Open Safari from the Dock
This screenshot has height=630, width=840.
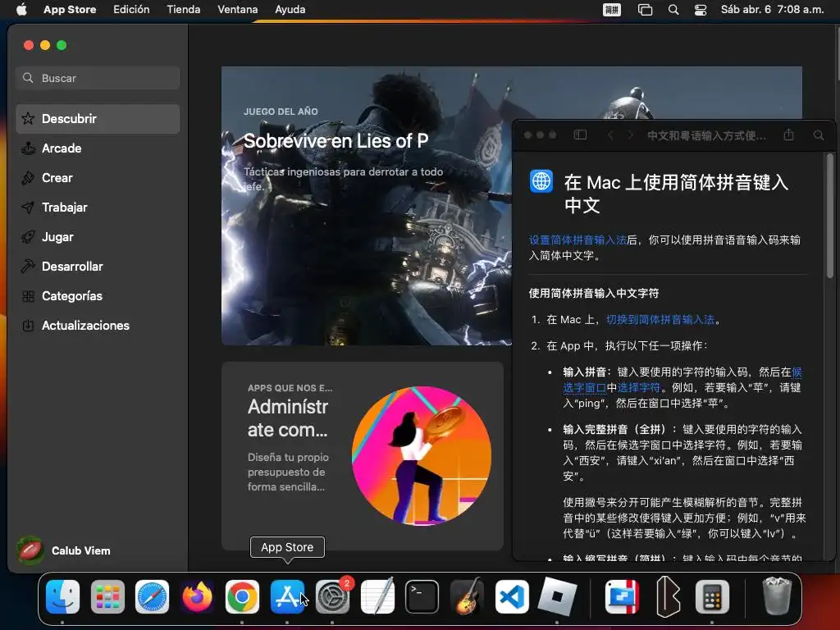coord(152,596)
